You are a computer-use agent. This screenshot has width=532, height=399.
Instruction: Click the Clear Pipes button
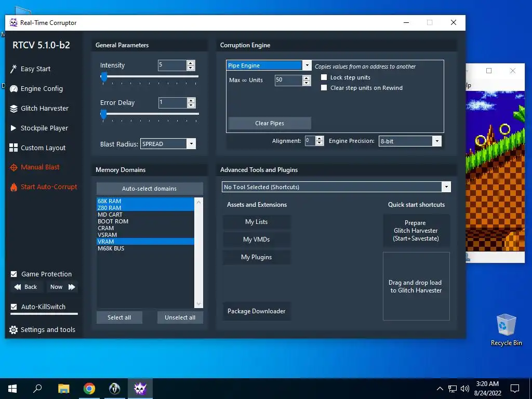270,123
